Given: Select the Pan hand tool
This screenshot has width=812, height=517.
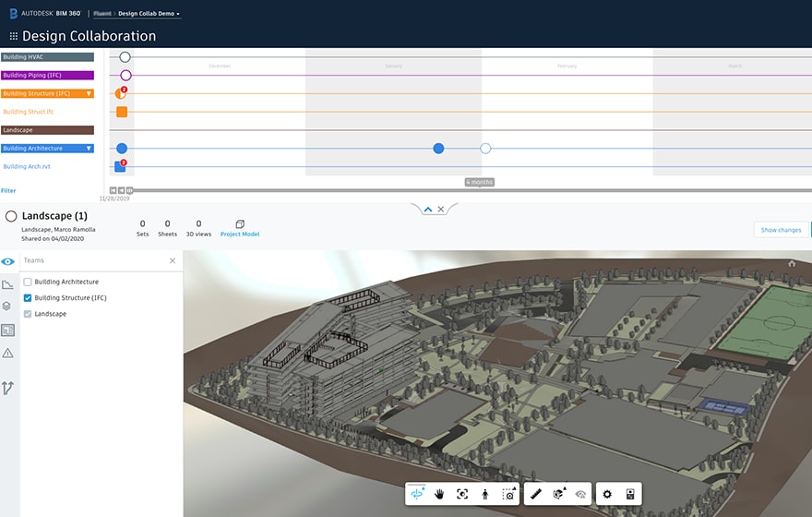Looking at the screenshot, I should tap(439, 494).
